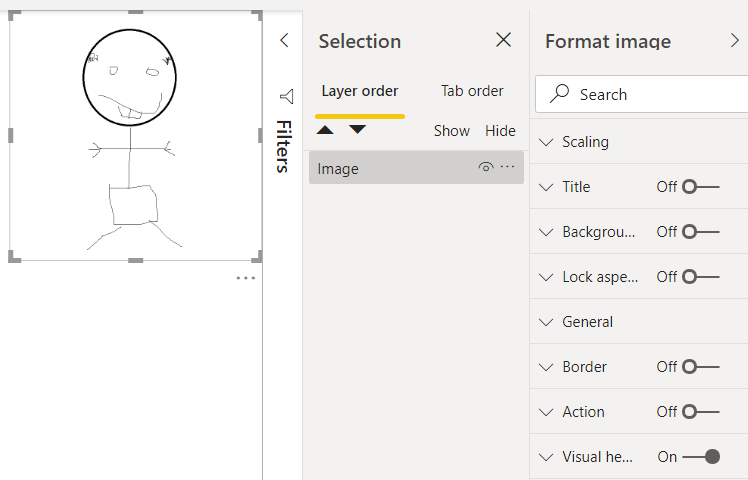The image size is (748, 480).
Task: Click the Filters megaphone icon
Action: (x=286, y=96)
